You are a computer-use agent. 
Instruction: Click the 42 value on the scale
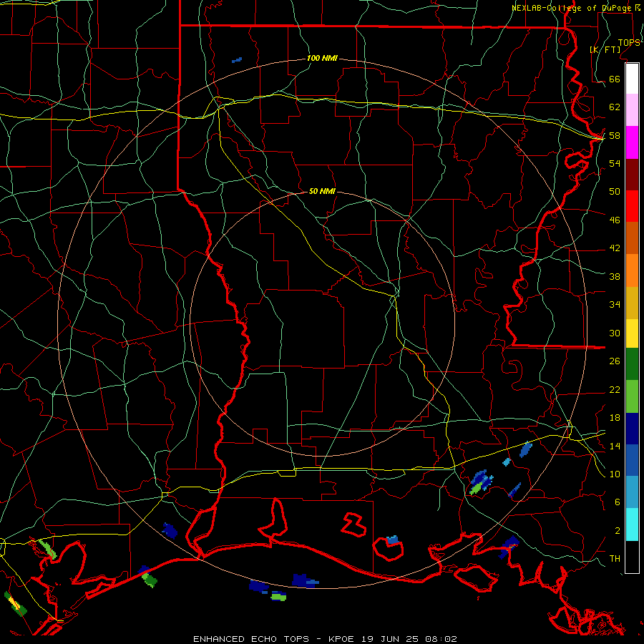(615, 248)
